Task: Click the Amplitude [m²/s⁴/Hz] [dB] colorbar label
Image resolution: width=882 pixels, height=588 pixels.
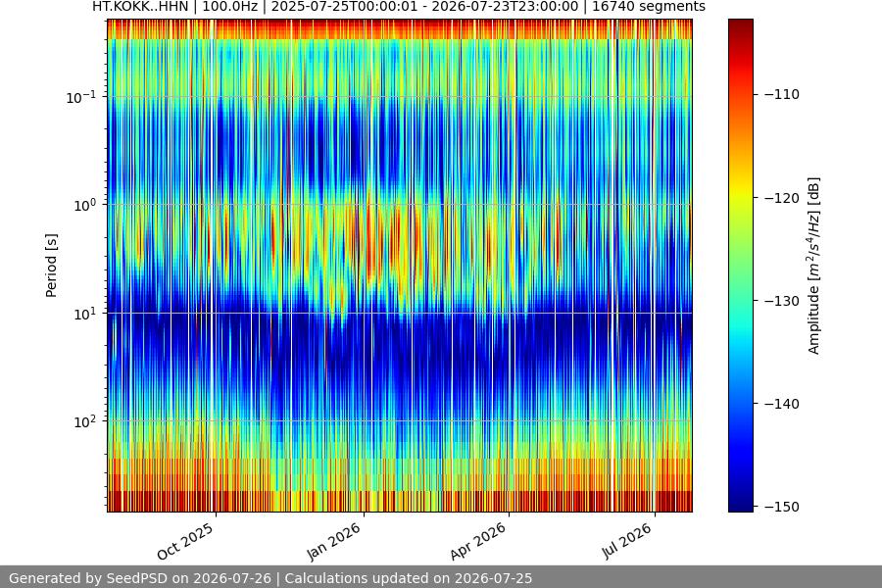Action: point(814,266)
